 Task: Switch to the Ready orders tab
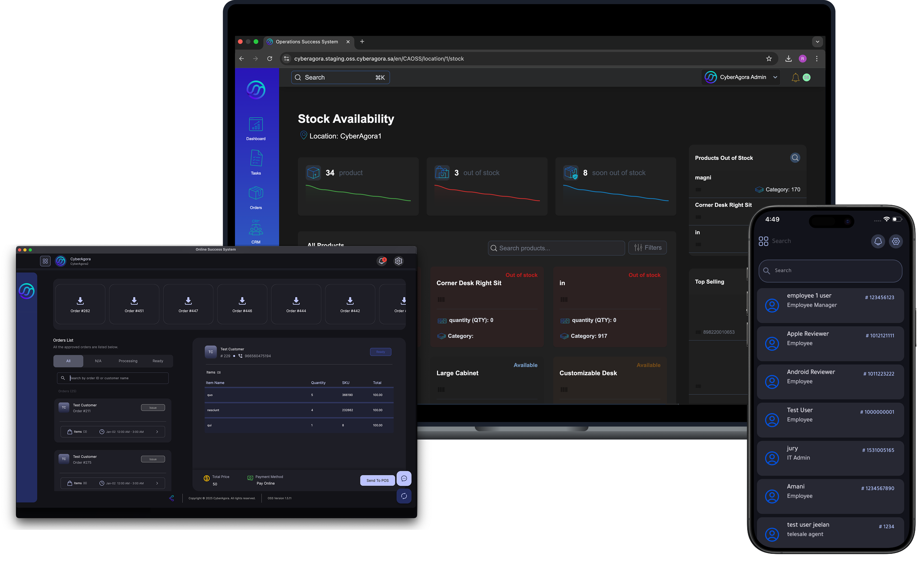158,361
